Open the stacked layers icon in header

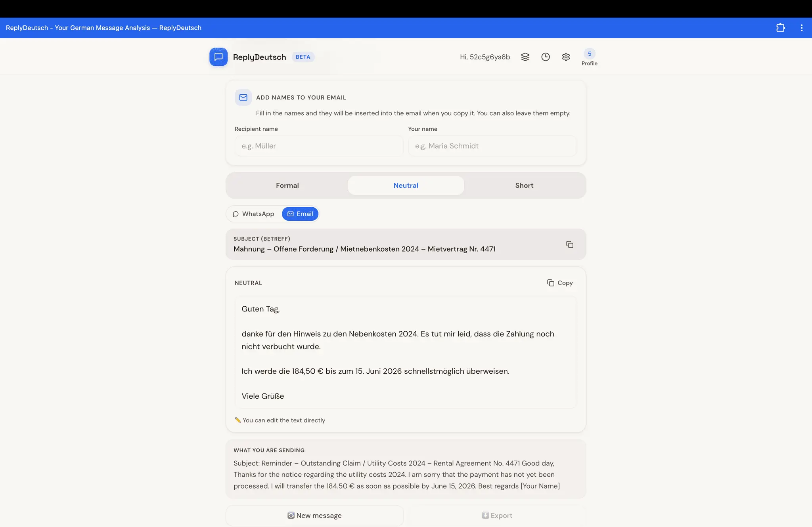(525, 57)
